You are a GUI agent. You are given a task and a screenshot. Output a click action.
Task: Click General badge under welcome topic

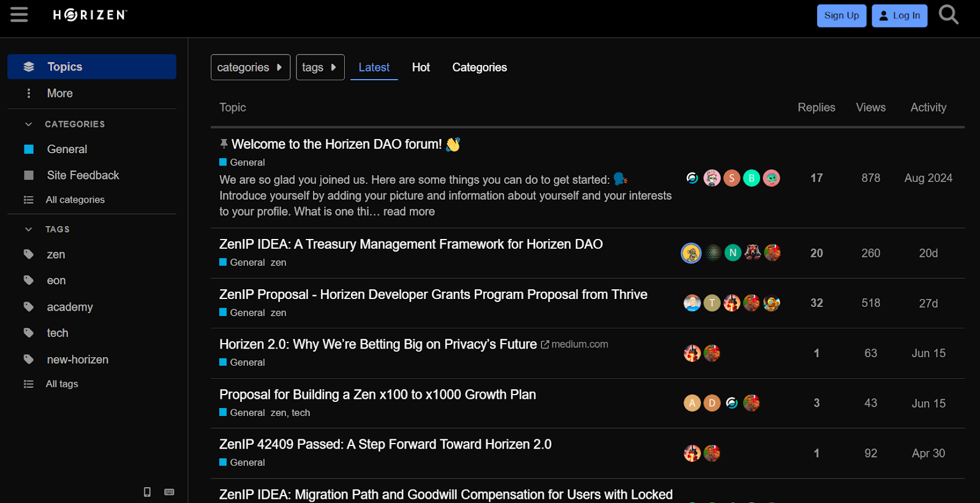(x=242, y=162)
